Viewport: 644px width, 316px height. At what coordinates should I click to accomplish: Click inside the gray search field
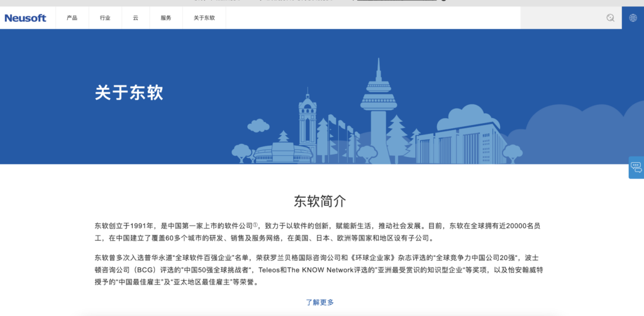point(571,18)
